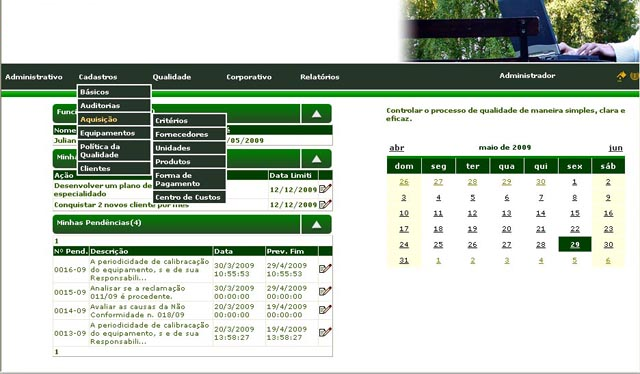Select Equipamentos in Cadastros dropdown
This screenshot has height=374, width=640.
tap(114, 133)
